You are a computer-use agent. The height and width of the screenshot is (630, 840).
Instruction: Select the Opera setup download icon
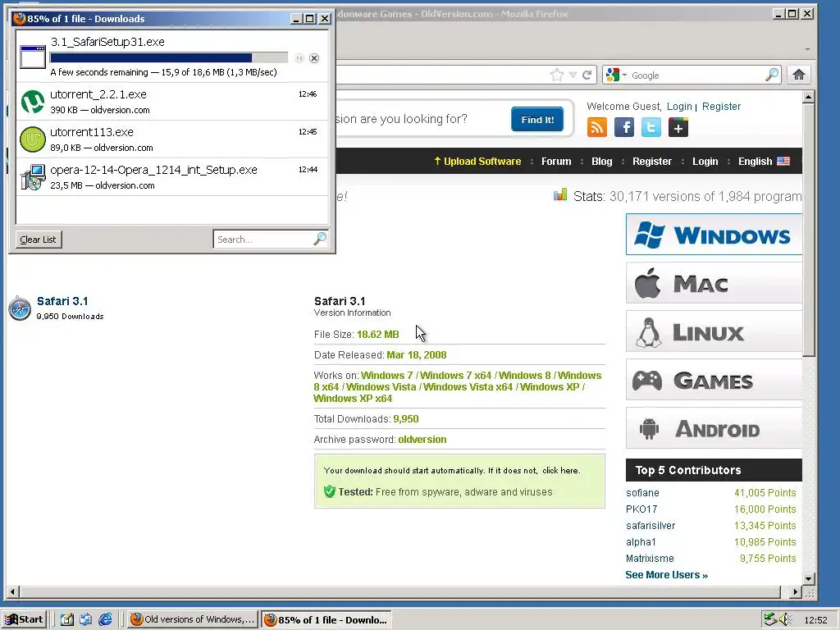click(33, 177)
